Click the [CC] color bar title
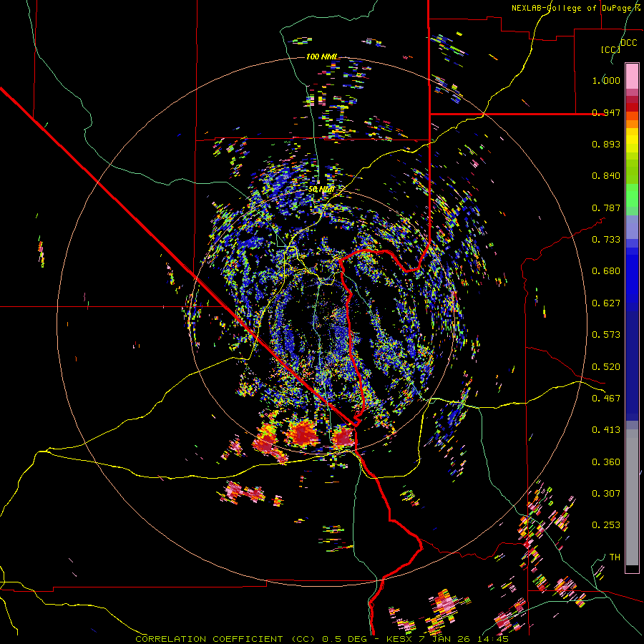 (610, 49)
